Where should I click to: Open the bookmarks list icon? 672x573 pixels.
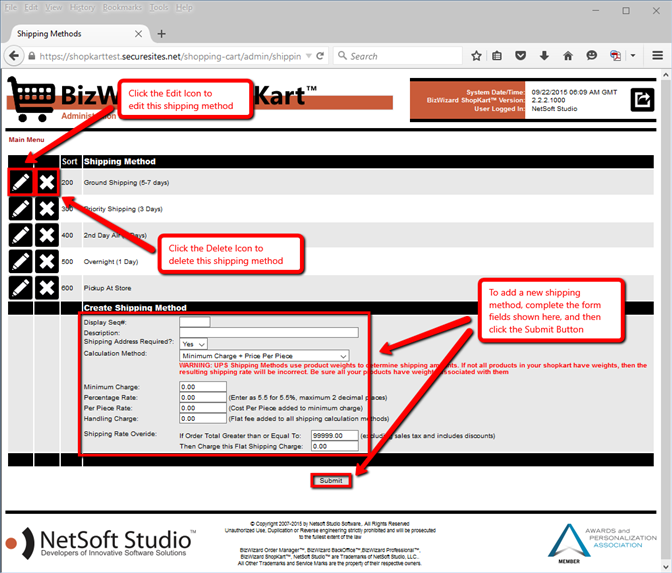(497, 56)
